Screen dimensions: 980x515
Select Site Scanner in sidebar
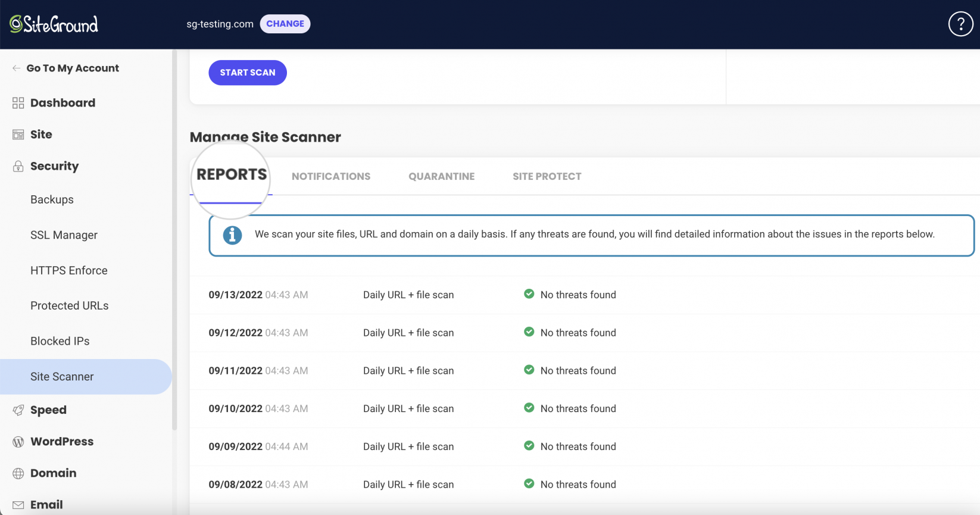86,377
